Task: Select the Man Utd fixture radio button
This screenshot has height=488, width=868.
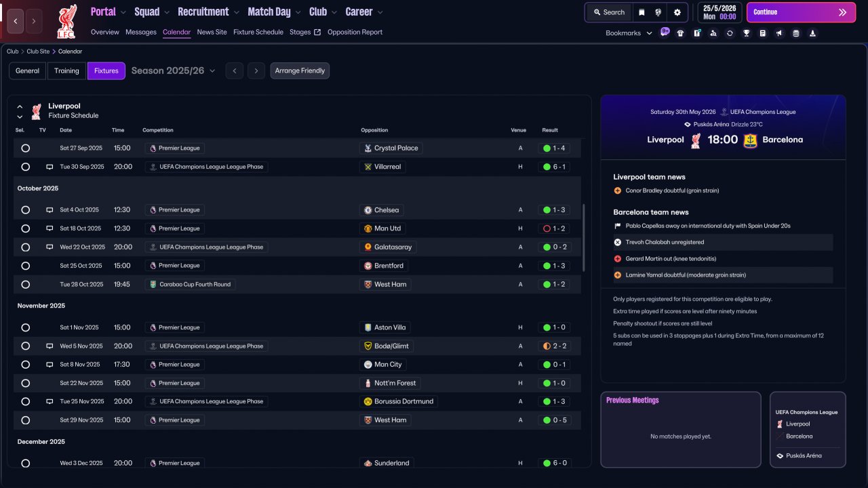Action: coord(25,228)
